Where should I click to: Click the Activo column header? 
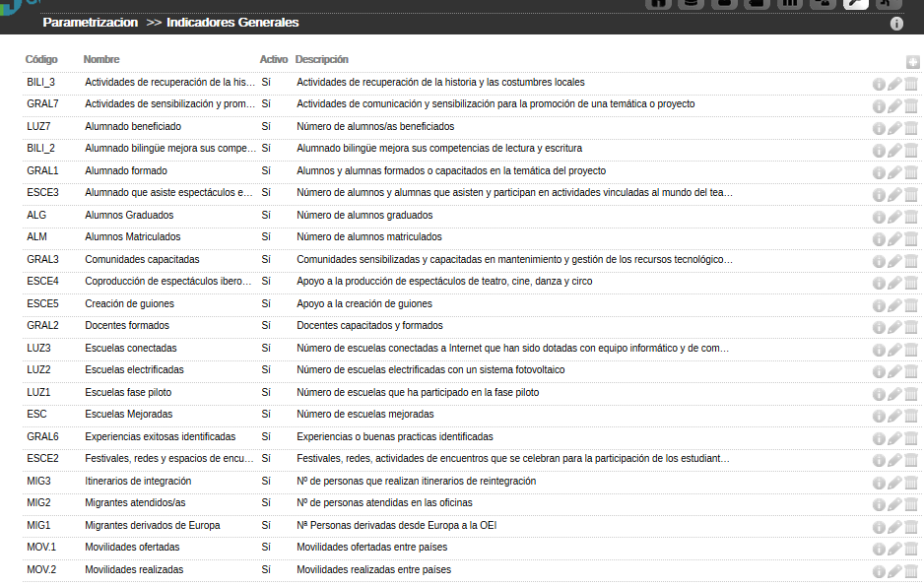pyautogui.click(x=274, y=59)
